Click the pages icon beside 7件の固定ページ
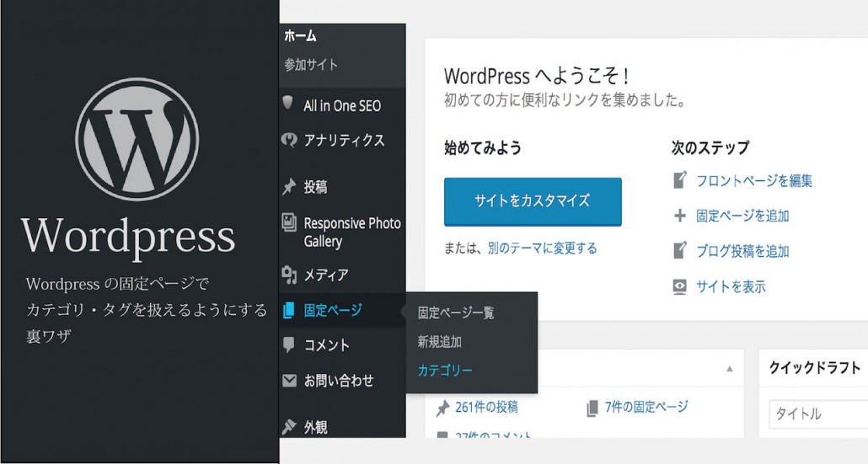868x464 pixels. tap(592, 408)
